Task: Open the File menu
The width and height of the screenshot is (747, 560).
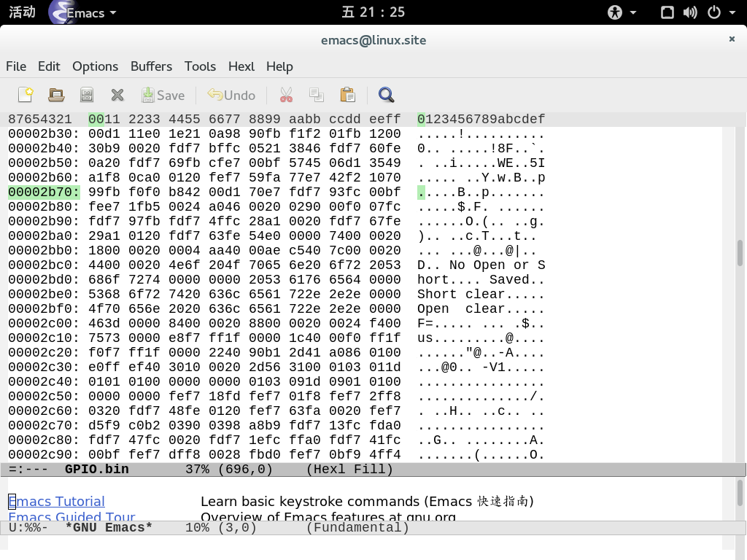Action: (x=16, y=66)
